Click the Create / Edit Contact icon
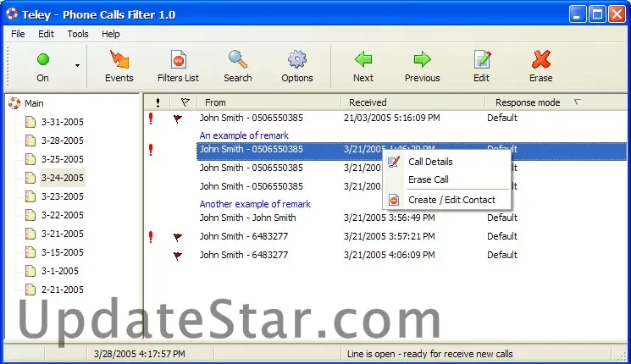 coord(394,200)
